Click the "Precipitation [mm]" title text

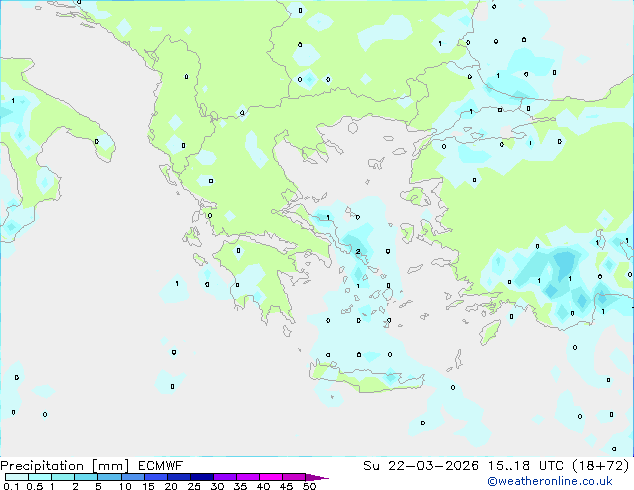point(65,466)
